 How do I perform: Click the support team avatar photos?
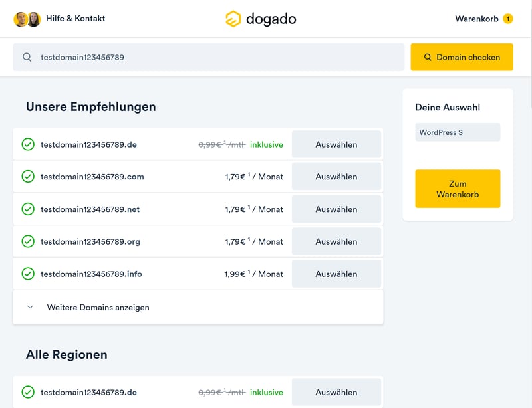[27, 19]
